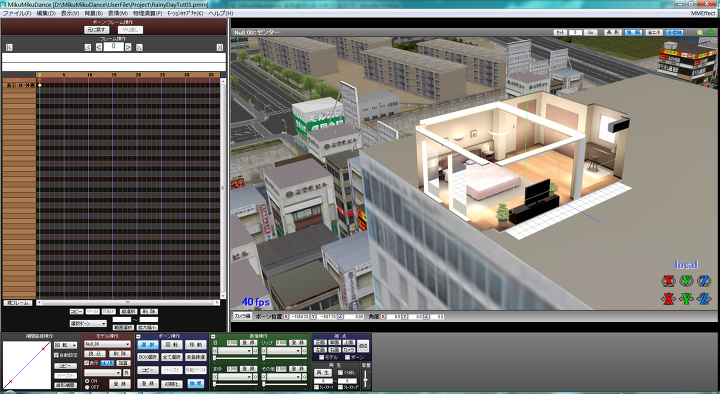Screen dimensions: 720x394
Task: Step forward one frame
Action: pyautogui.click(x=129, y=47)
